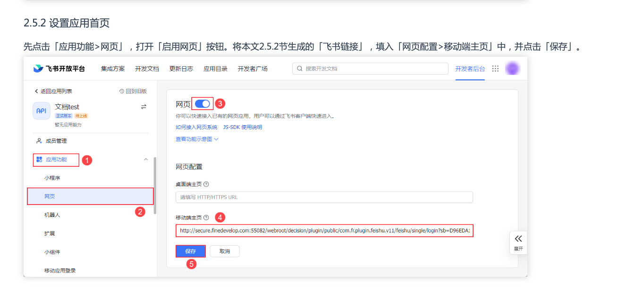Open 集成方案 in the top navigation
The height and width of the screenshot is (291, 644).
113,68
